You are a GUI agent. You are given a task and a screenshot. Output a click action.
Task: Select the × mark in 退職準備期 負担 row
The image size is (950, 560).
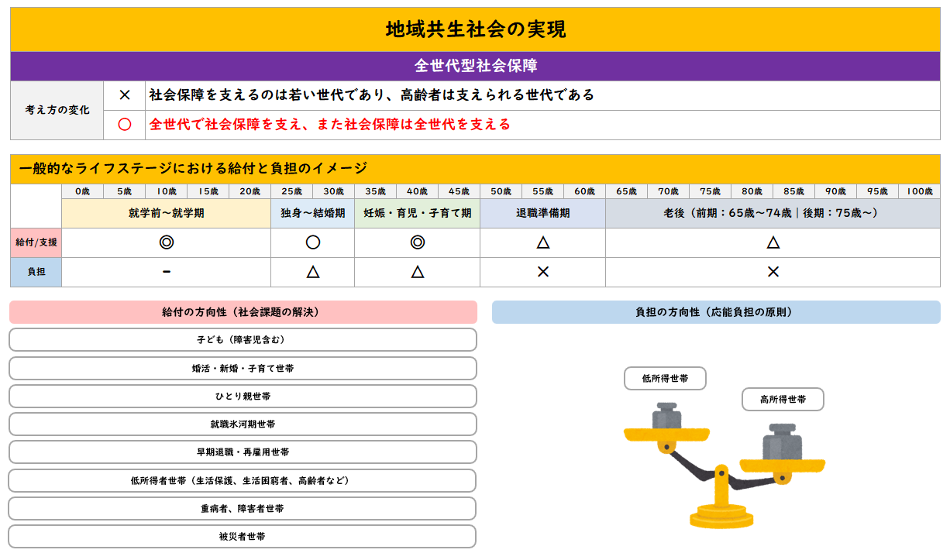(543, 272)
